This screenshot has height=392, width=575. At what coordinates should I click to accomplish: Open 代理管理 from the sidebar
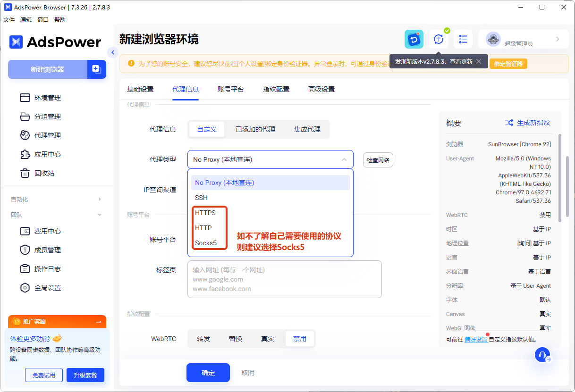click(x=47, y=135)
